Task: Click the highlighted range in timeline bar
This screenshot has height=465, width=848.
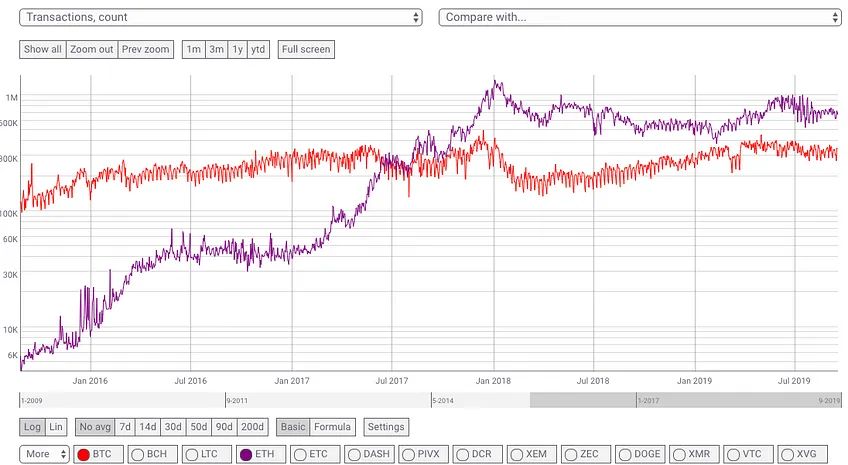Action: click(x=685, y=400)
